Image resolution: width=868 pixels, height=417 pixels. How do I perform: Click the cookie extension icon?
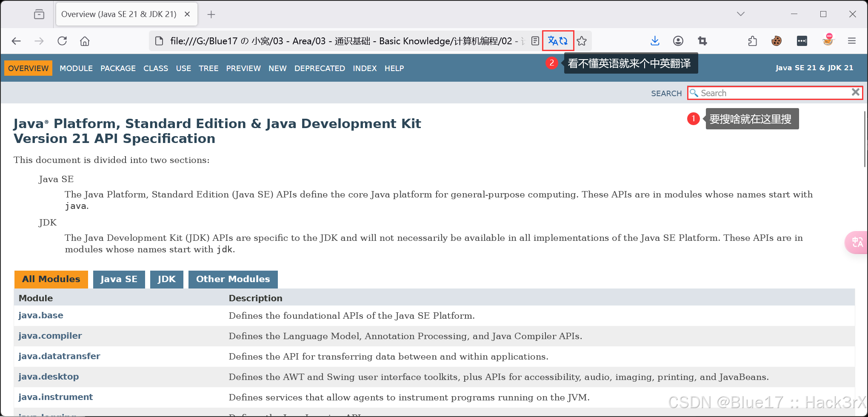(777, 41)
